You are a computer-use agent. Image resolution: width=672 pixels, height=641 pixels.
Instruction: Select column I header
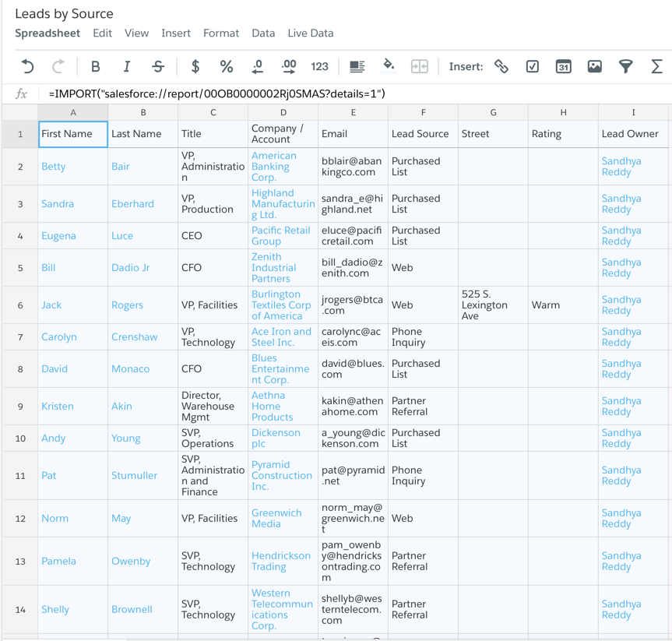coord(633,112)
